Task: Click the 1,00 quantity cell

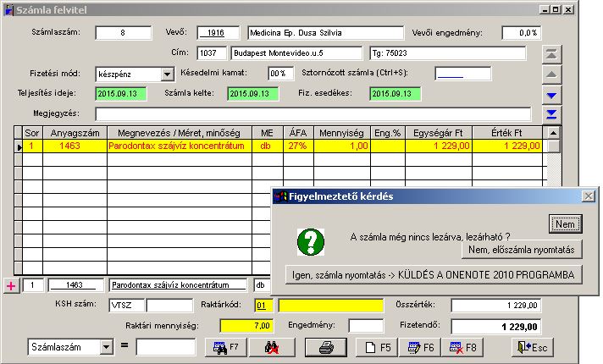Action: tap(342, 146)
